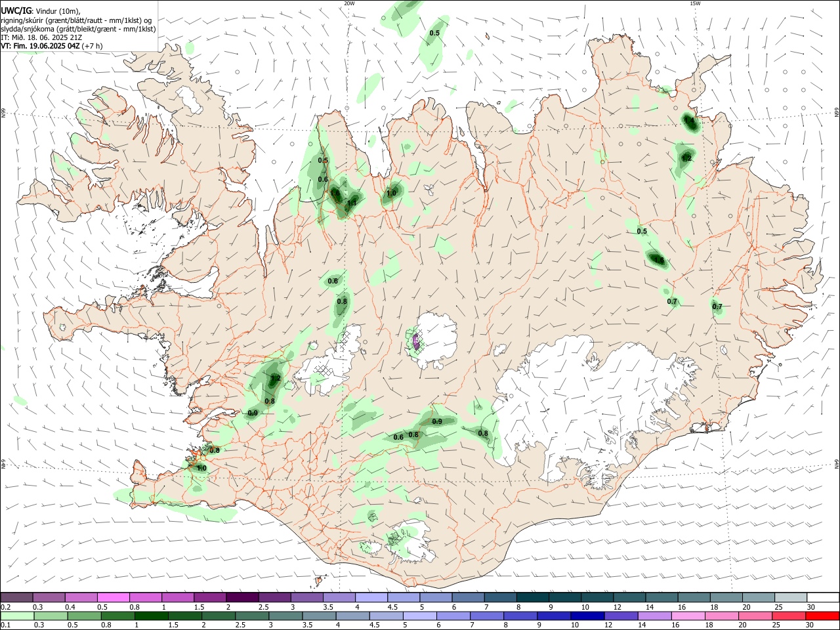Viewport: 840px width, 630px height.
Task: Click the pink-red rain swatch between 25 and 30
Action: (x=787, y=616)
